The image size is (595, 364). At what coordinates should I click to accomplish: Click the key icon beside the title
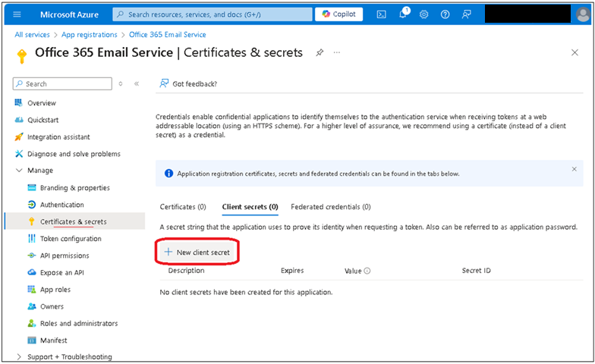click(x=22, y=56)
